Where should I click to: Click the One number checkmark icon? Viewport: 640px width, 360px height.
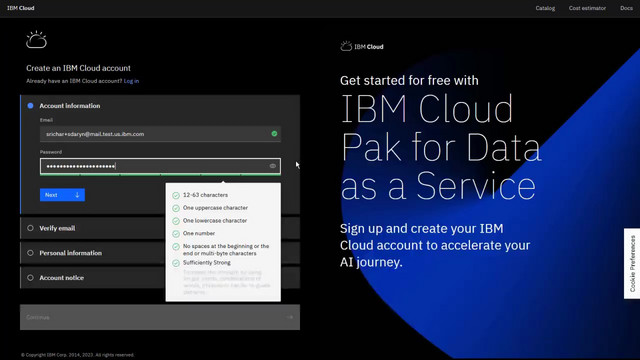point(176,234)
